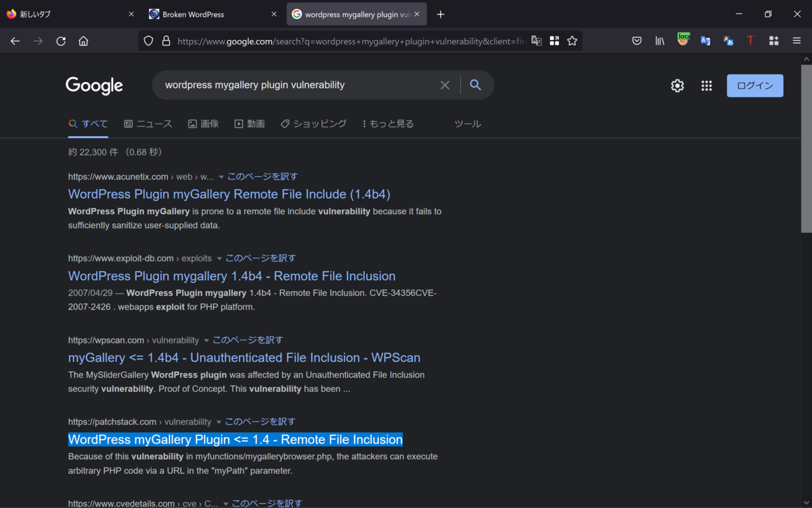Open the Firefox hamburger menu
This screenshot has width=812, height=508.
pyautogui.click(x=796, y=41)
